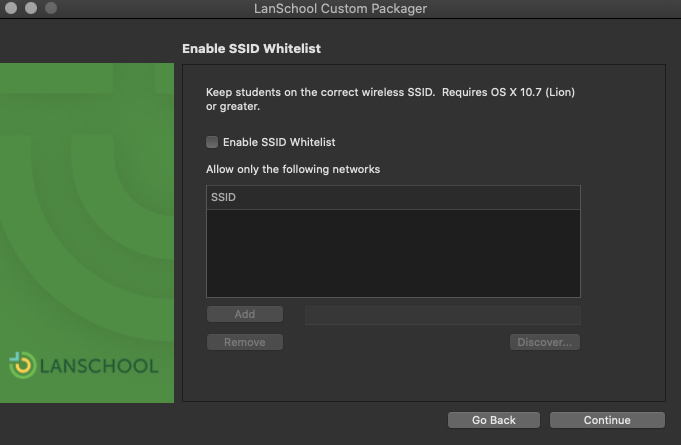This screenshot has width=681, height=445.
Task: Close the LanSchool Custom Packager window
Action: pyautogui.click(x=11, y=8)
